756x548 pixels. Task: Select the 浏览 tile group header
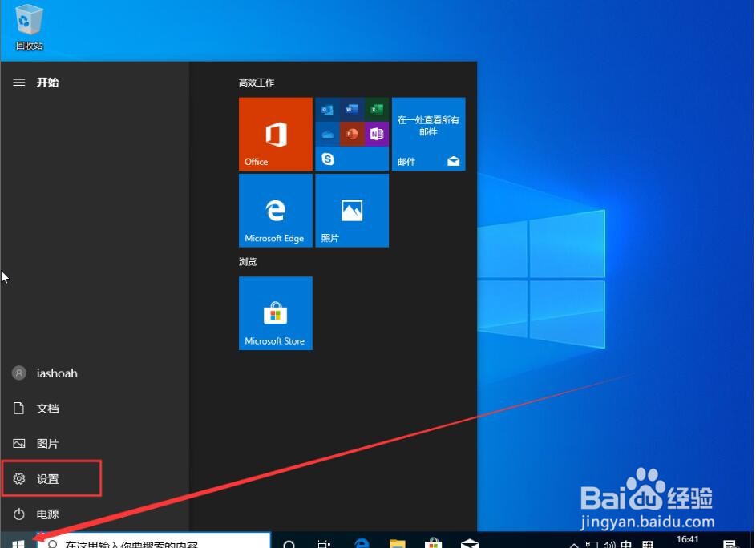click(x=248, y=262)
